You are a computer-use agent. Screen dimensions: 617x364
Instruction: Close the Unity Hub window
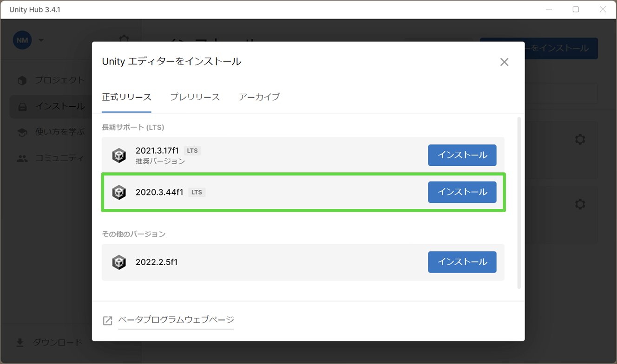603,9
